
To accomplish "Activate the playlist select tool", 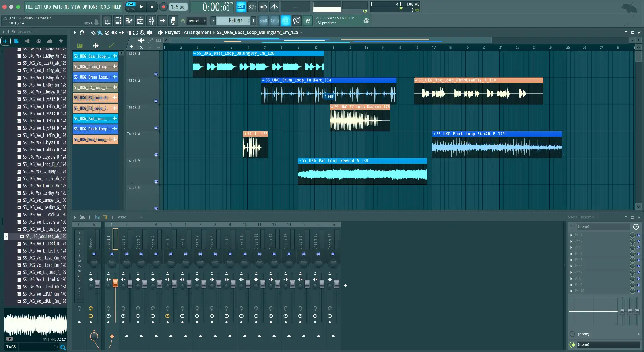I will (135, 33).
